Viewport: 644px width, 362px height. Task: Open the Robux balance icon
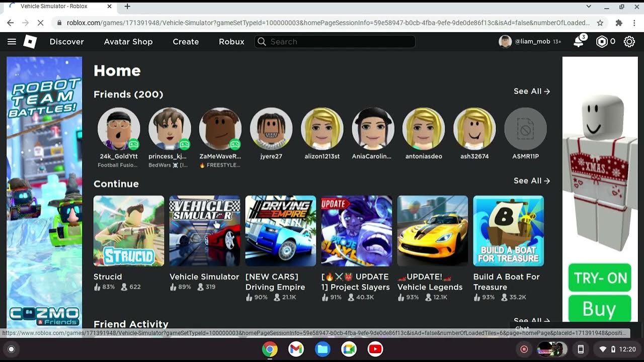point(602,42)
